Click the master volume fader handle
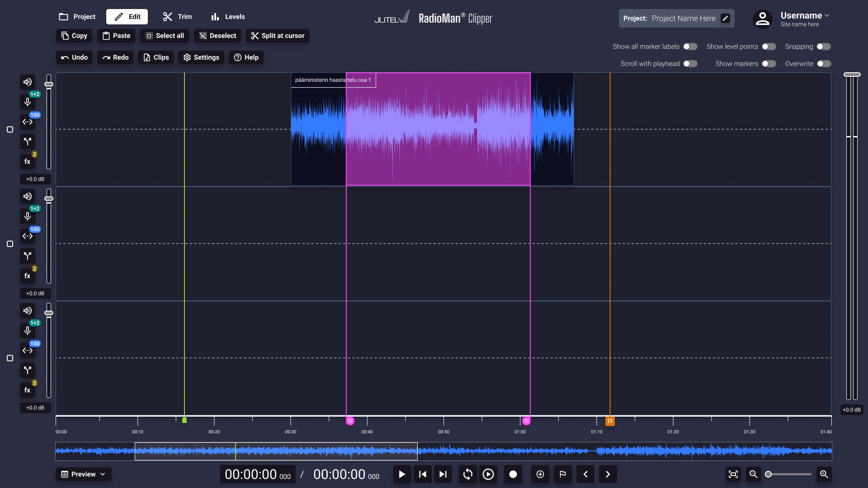This screenshot has height=488, width=868. (x=852, y=75)
